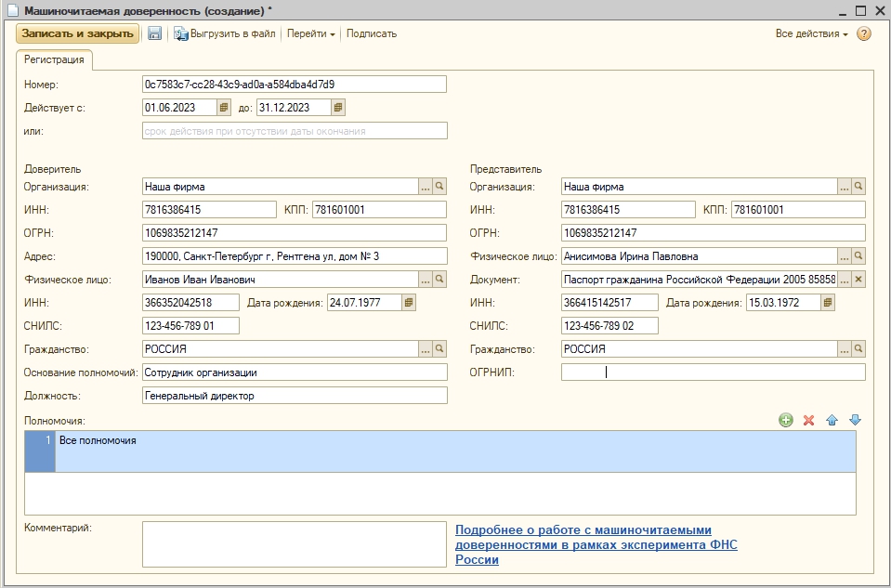The height and width of the screenshot is (588, 891).
Task: Open link about machine-readable powers of attorney
Action: click(596, 545)
